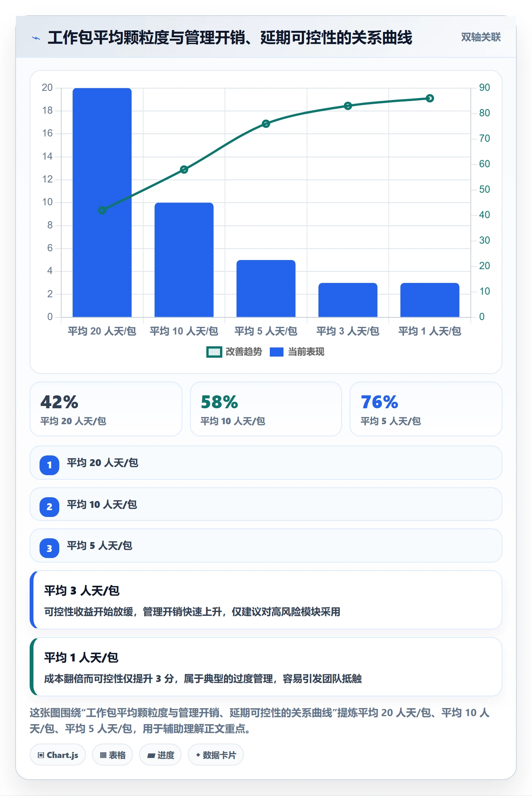Image resolution: width=532 pixels, height=796 pixels.
Task: Select the bar for 平均 3 人天/包
Action: tap(348, 300)
